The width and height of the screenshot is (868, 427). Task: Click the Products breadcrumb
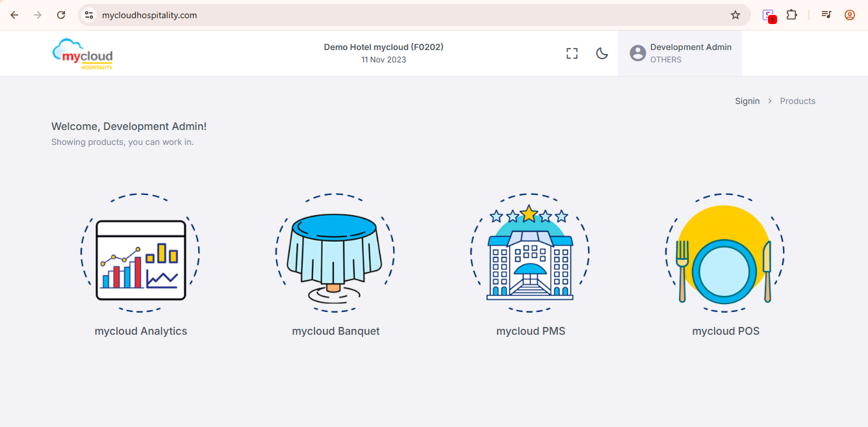798,101
